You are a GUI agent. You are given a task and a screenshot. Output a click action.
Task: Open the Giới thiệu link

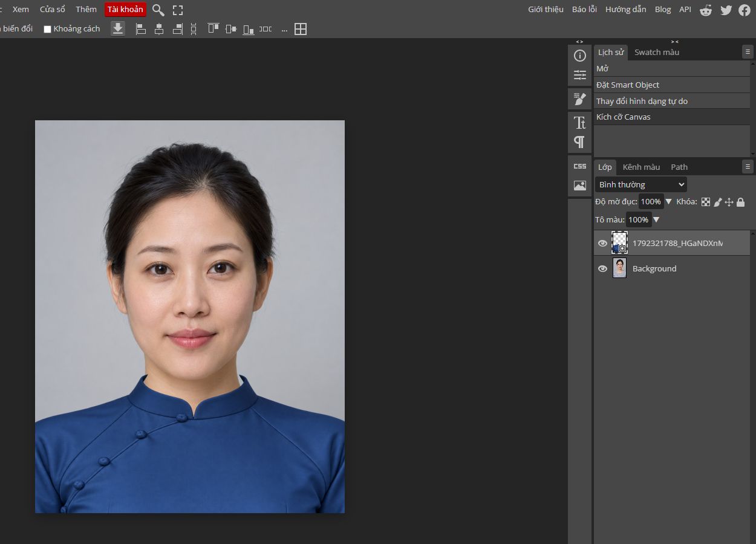[546, 9]
